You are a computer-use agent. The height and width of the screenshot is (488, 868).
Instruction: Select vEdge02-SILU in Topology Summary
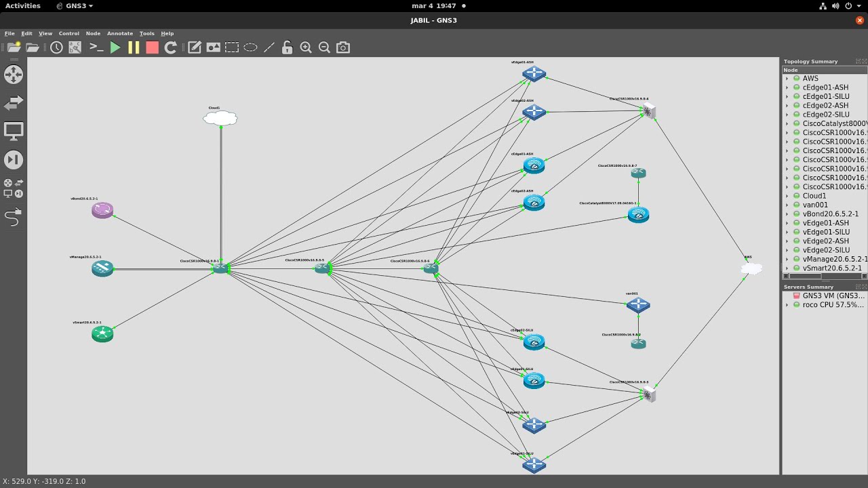(825, 250)
